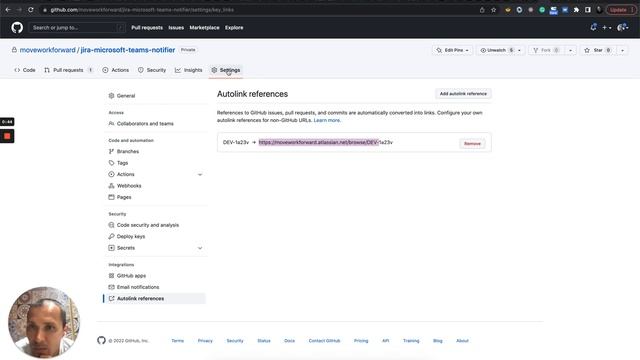
Task: Open About link in footer
Action: pos(462,340)
